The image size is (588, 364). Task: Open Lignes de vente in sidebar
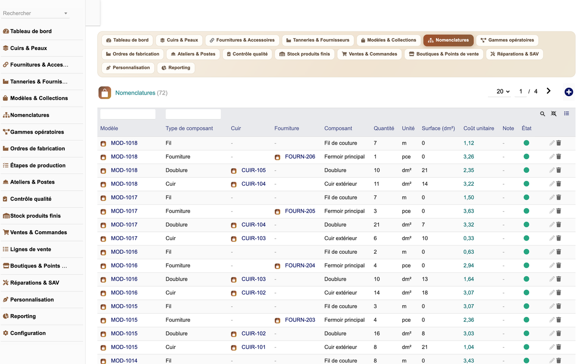point(30,249)
